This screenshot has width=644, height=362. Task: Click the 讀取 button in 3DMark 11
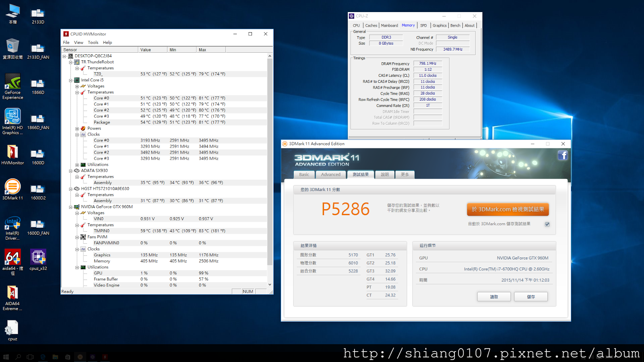[x=494, y=297]
